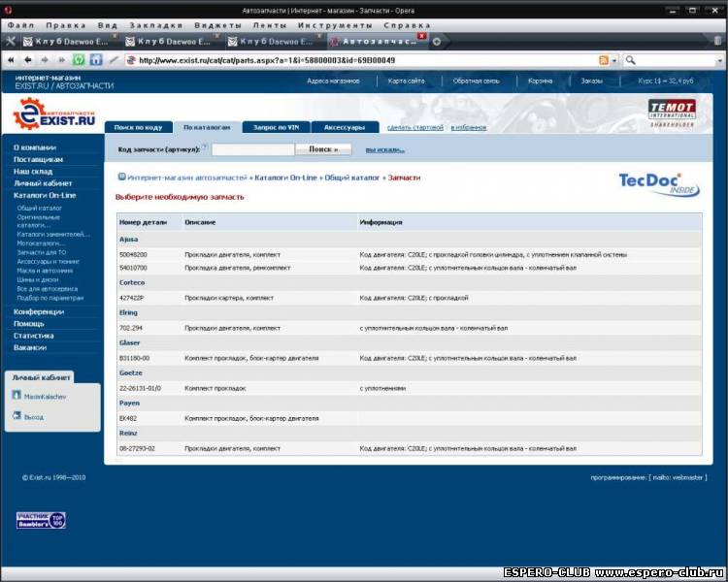Open the Инструменты menu
The image size is (728, 582).
coord(335,25)
